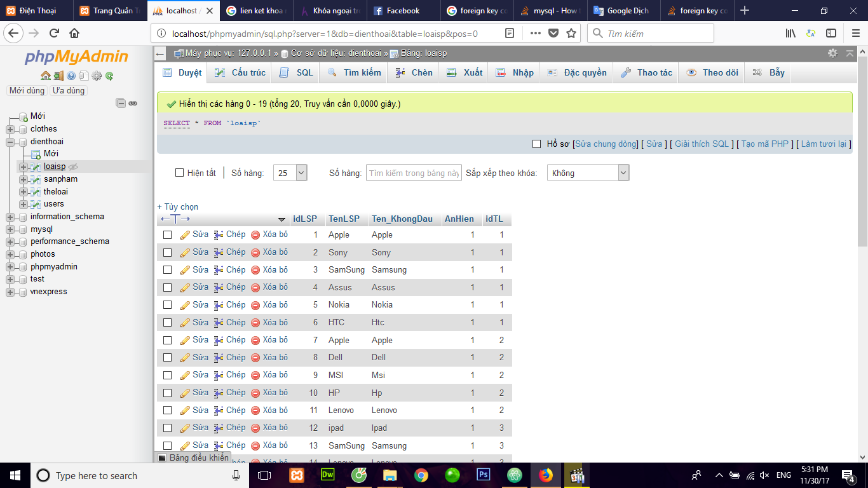Open XAMPP from taskbar
Screen dimensions: 868x488
tap(297, 475)
